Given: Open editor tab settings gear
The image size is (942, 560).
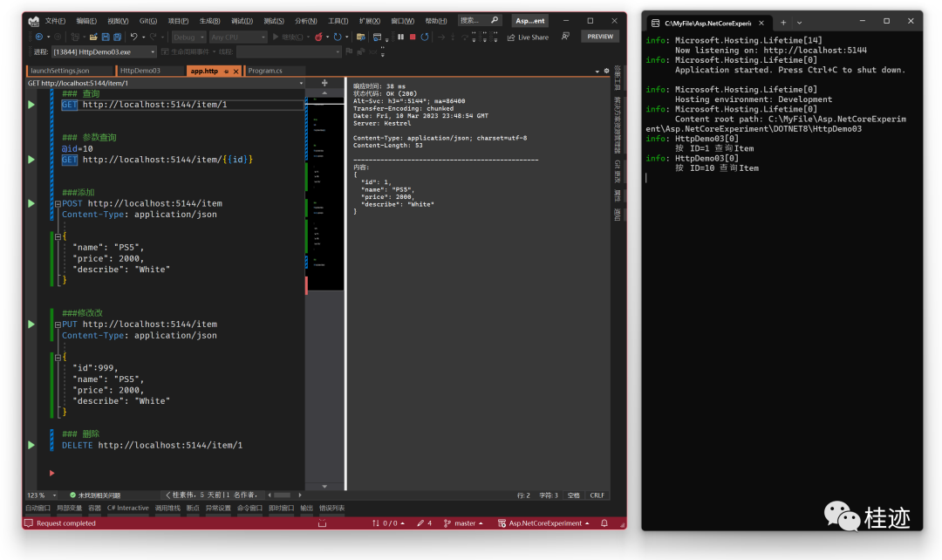Looking at the screenshot, I should 606,71.
